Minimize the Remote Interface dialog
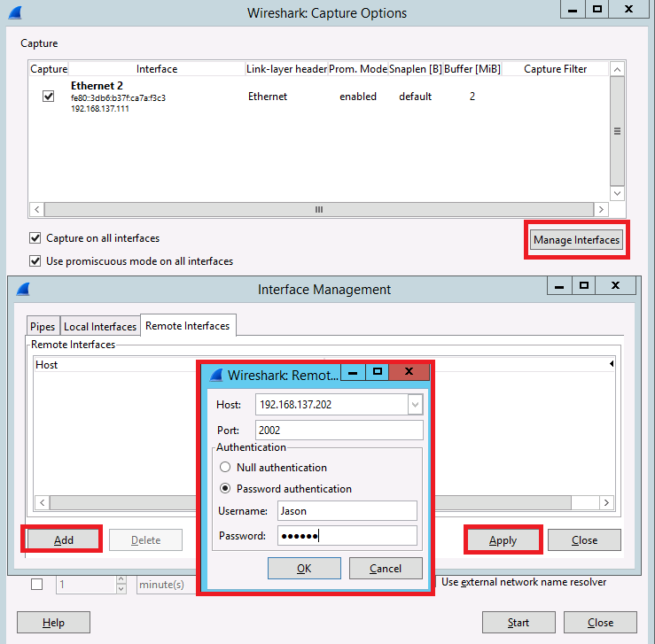Screen dimensions: 655x644 [x=353, y=372]
